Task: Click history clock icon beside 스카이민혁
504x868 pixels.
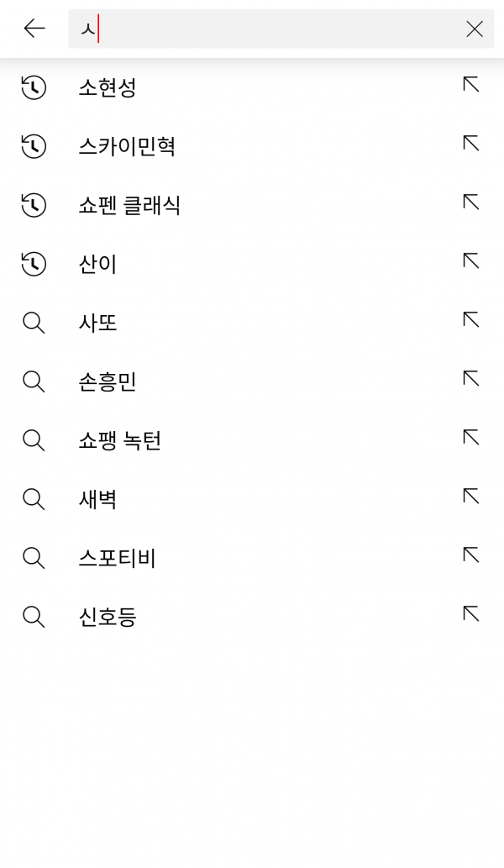Action: [34, 146]
